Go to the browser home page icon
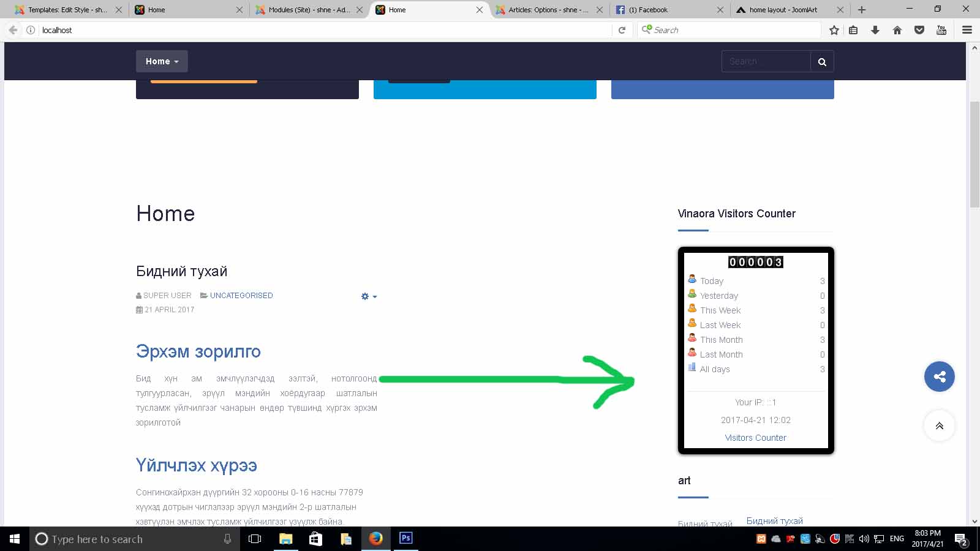Viewport: 980px width, 551px height. pyautogui.click(x=897, y=30)
